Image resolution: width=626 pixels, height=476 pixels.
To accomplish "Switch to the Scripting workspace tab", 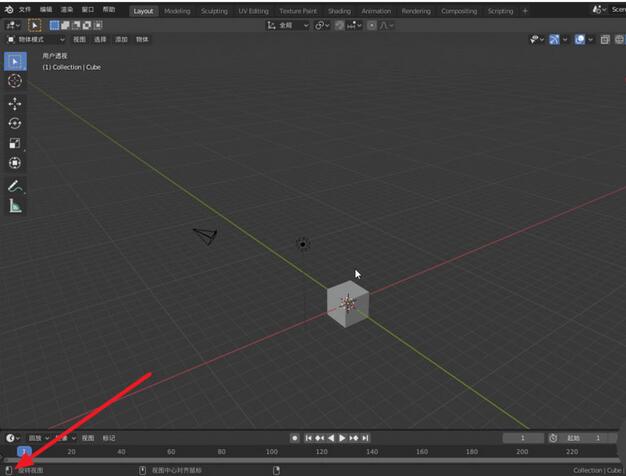I will (500, 11).
